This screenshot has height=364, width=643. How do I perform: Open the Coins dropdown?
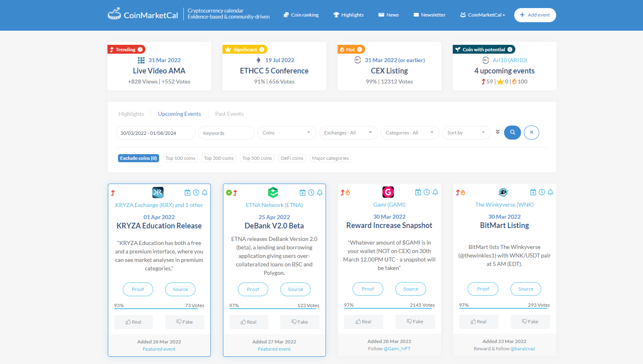287,133
